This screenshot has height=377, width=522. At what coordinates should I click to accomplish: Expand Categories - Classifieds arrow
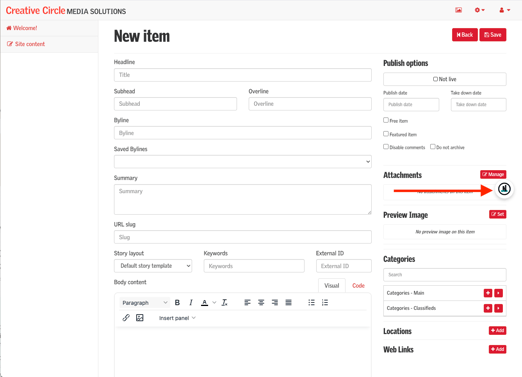pyautogui.click(x=498, y=308)
